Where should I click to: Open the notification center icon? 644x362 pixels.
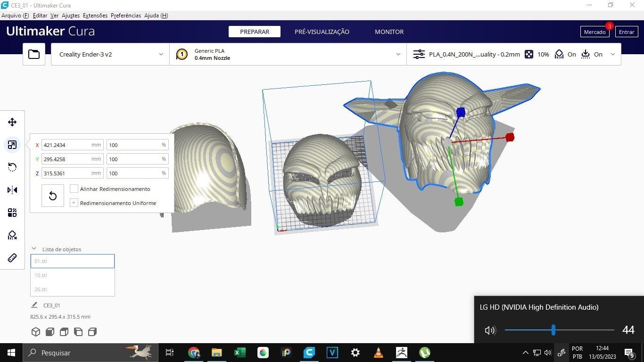tap(629, 353)
